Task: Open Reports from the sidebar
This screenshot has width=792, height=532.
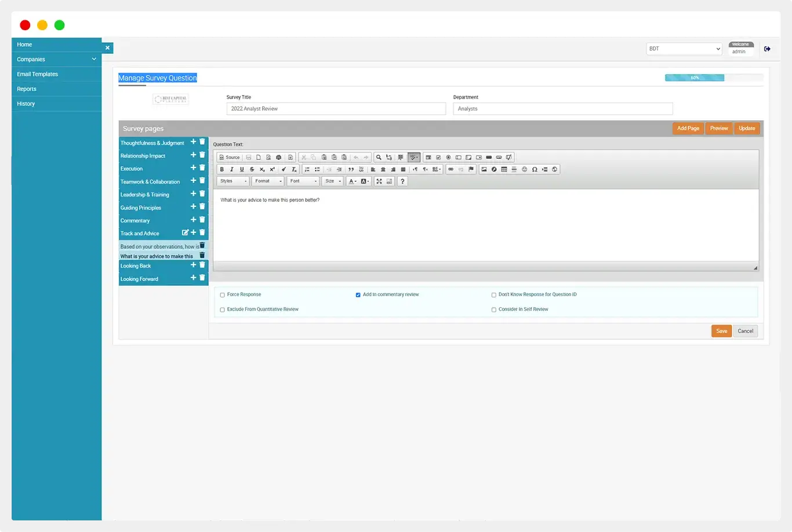Action: click(x=27, y=89)
